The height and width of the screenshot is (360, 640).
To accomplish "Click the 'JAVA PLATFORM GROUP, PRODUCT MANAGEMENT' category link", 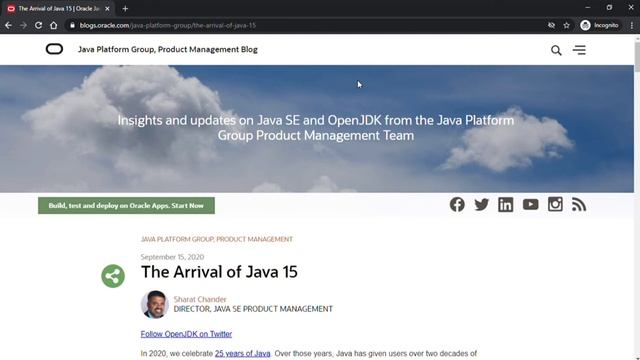I will 217,239.
